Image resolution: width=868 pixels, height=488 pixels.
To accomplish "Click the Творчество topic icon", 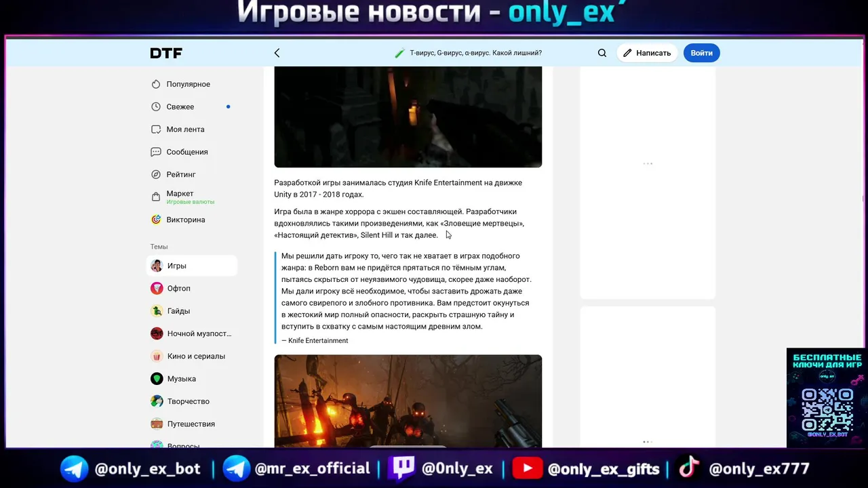I will point(157,401).
